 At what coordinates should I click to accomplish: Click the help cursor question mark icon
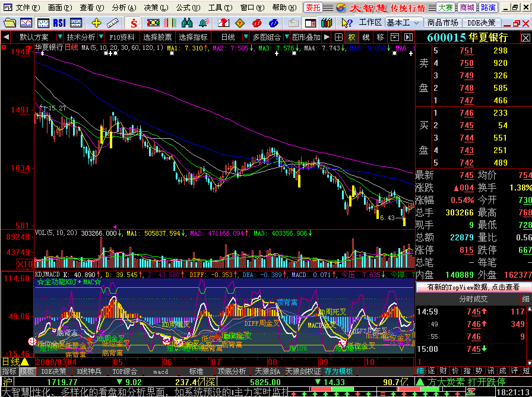tap(347, 23)
